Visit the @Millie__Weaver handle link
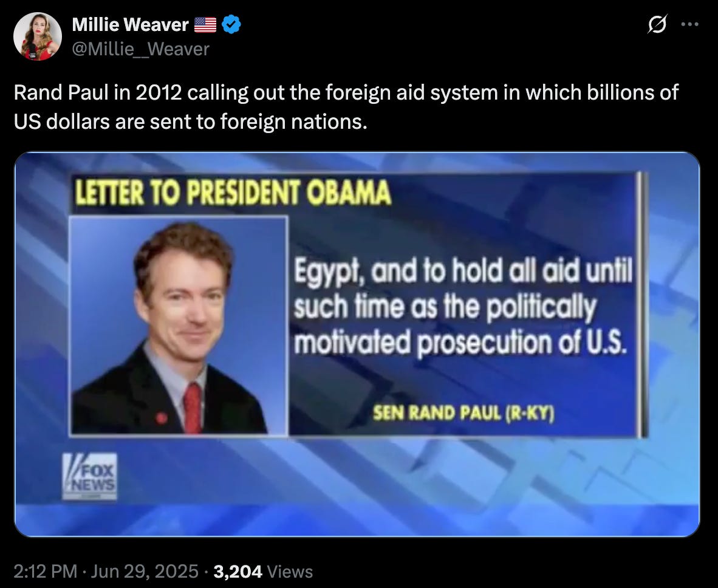The height and width of the screenshot is (588, 718). 140,49
